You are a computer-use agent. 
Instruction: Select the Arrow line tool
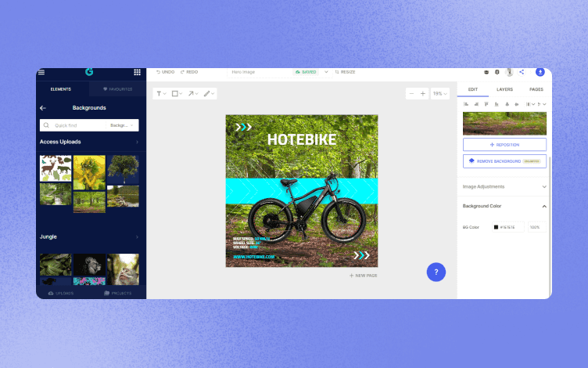pos(191,93)
